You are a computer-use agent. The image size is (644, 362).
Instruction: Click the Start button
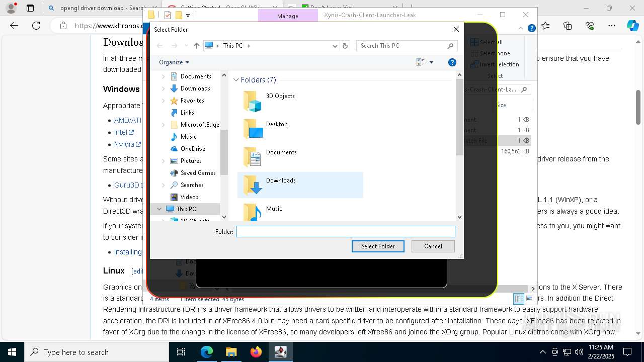pyautogui.click(x=12, y=352)
